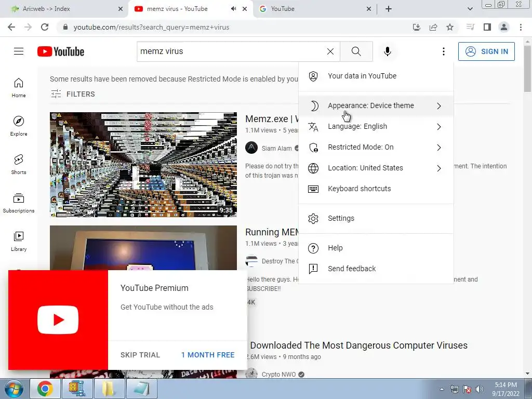
Task: Open the Crypto NWO channel link
Action: click(x=278, y=374)
